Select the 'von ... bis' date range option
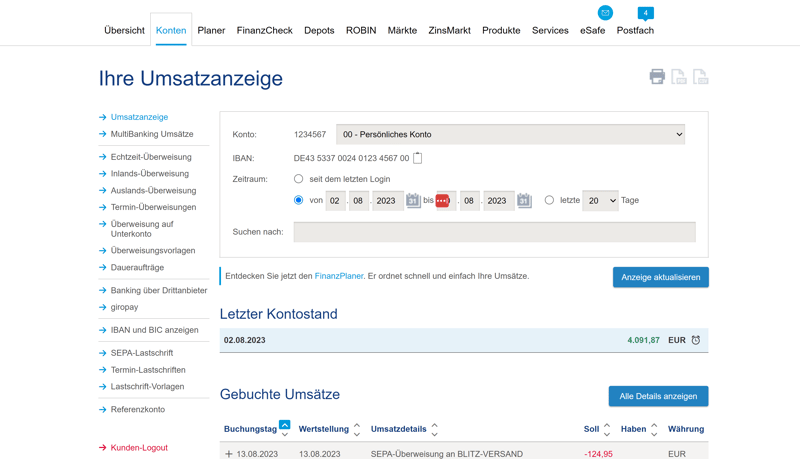The image size is (800, 459). click(x=298, y=200)
